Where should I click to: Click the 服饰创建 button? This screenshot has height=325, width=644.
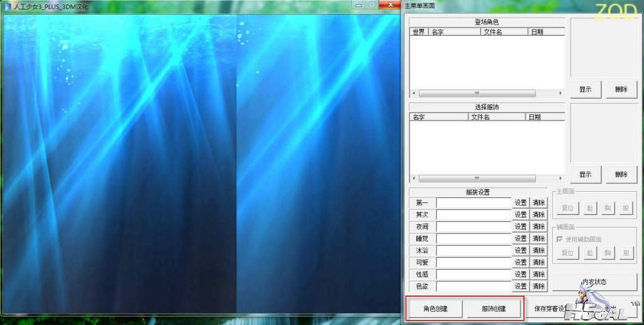pyautogui.click(x=494, y=309)
